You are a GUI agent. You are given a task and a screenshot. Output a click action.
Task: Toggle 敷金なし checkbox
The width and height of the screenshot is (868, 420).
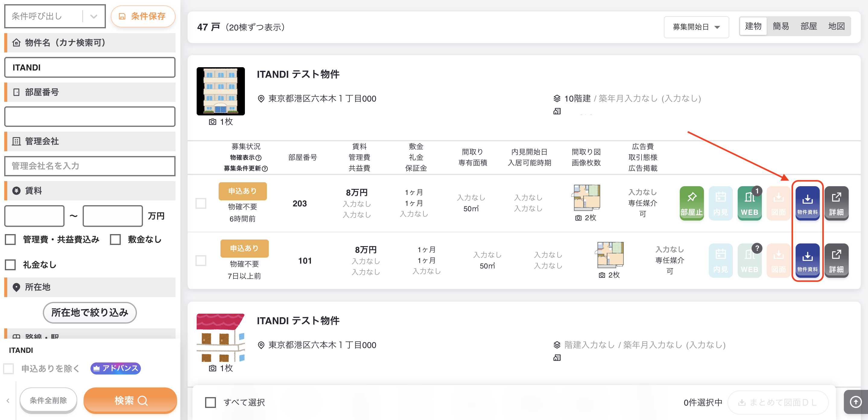[x=115, y=239]
